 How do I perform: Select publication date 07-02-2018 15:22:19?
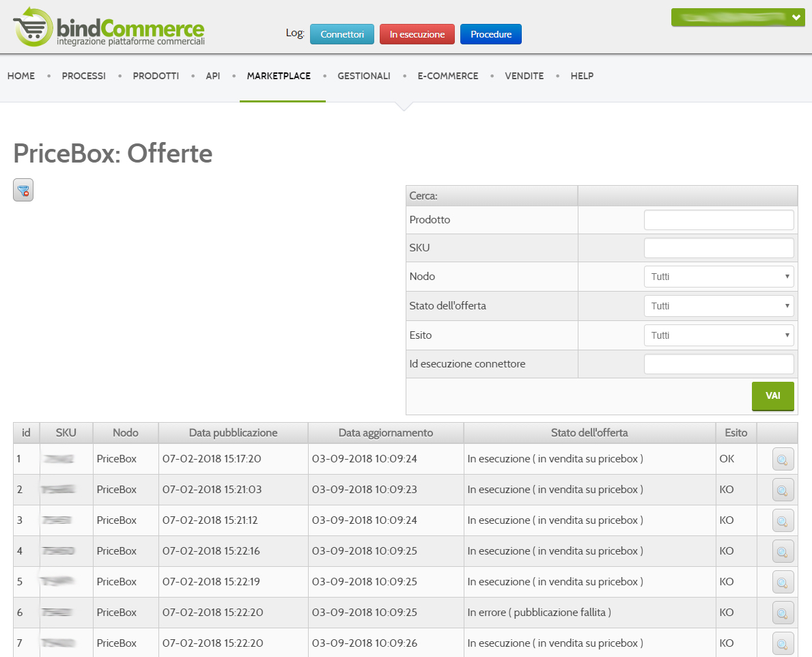pos(211,581)
